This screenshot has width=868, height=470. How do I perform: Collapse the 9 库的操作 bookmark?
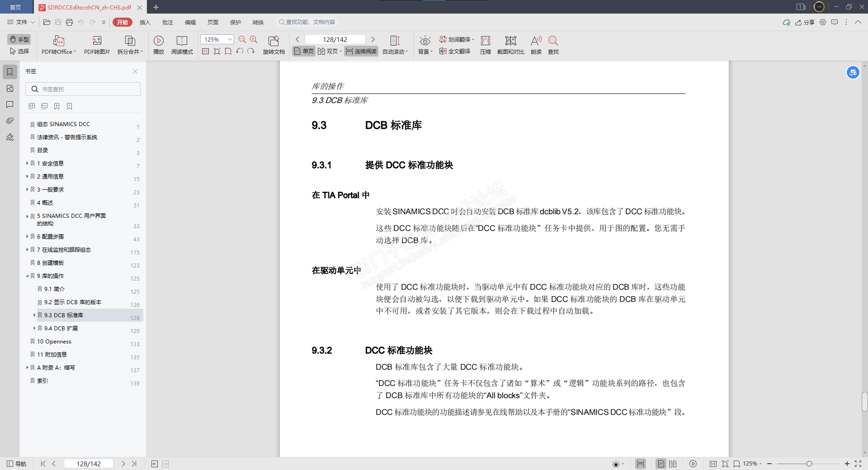tap(27, 276)
